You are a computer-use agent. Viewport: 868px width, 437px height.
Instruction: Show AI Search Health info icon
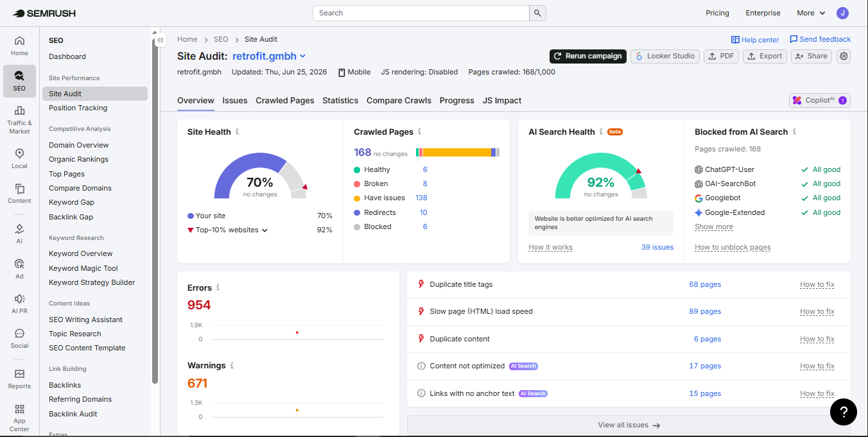click(x=601, y=132)
